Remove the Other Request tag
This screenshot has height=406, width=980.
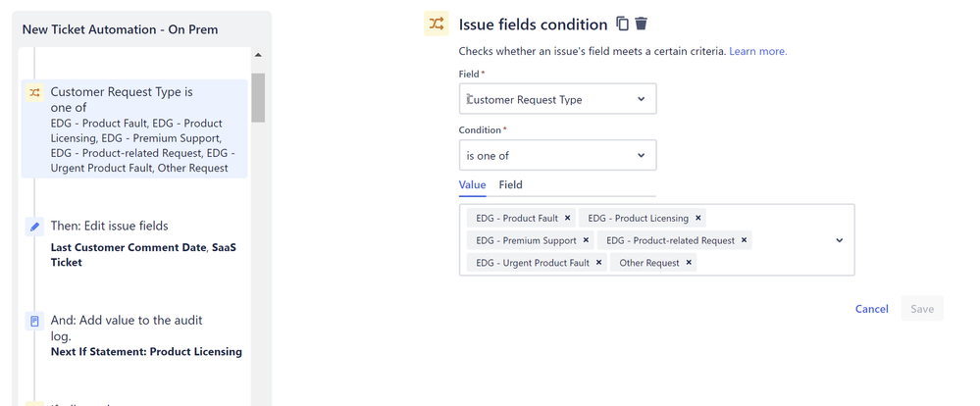click(690, 263)
